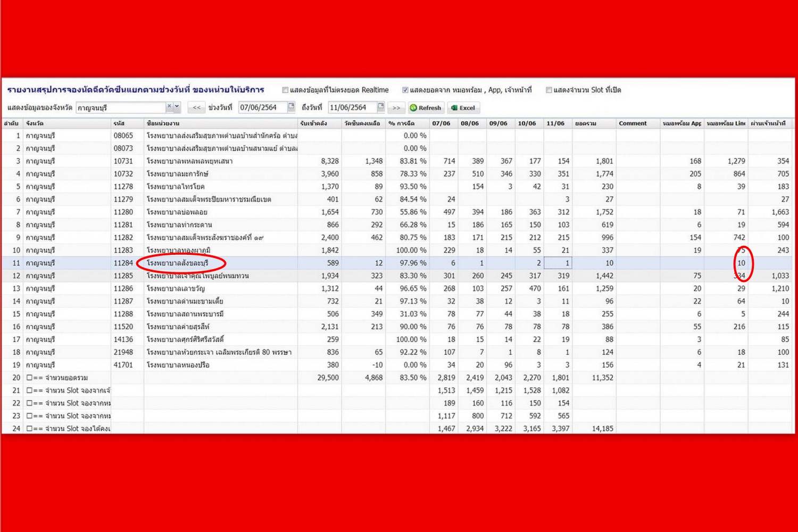
Task: Click the start date field 07/06/2564
Action: pos(262,107)
